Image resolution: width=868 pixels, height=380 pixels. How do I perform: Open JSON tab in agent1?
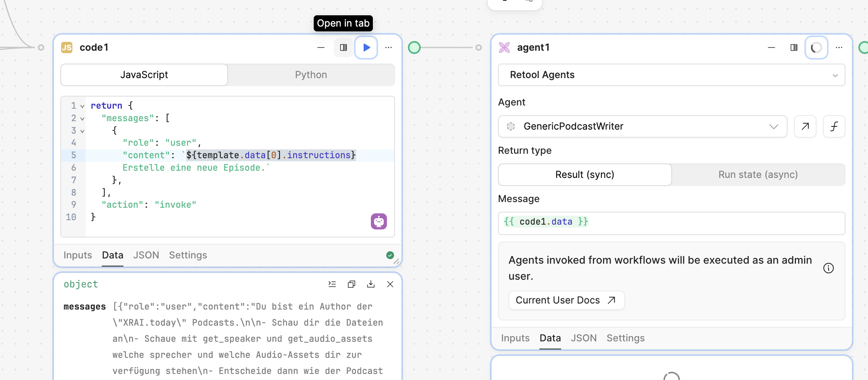(584, 338)
